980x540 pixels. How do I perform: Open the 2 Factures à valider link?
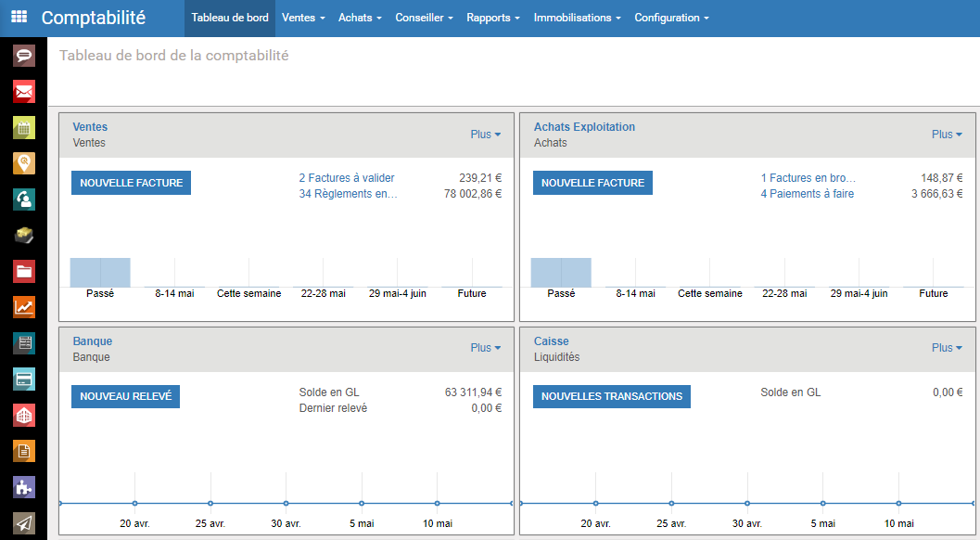(x=347, y=178)
